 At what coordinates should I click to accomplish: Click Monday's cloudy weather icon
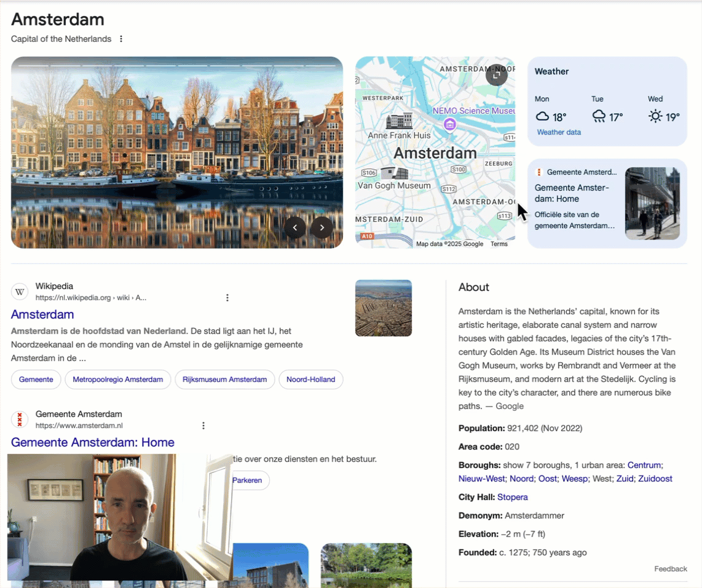(542, 116)
